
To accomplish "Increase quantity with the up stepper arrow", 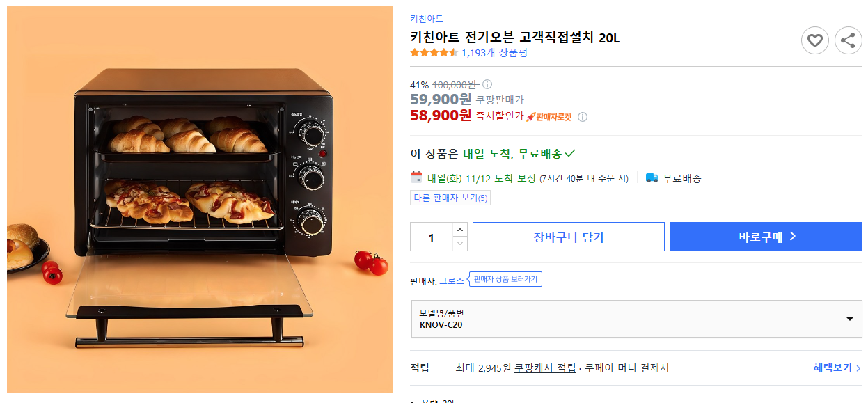I will [459, 230].
